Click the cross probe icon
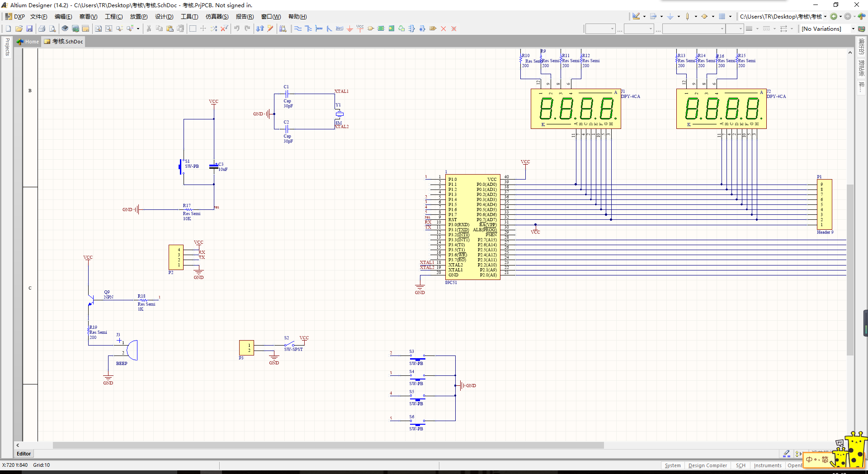The image size is (868, 474). click(x=270, y=28)
